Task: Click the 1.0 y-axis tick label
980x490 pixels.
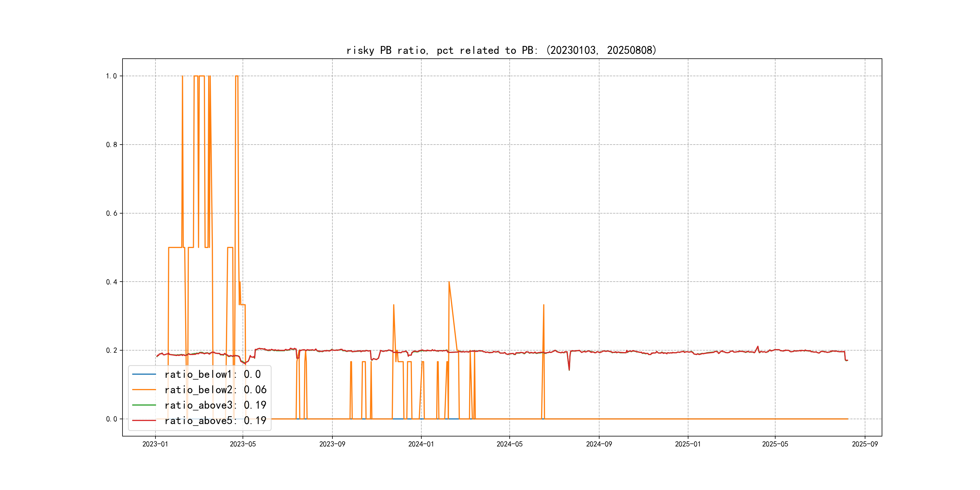Action: coord(111,76)
